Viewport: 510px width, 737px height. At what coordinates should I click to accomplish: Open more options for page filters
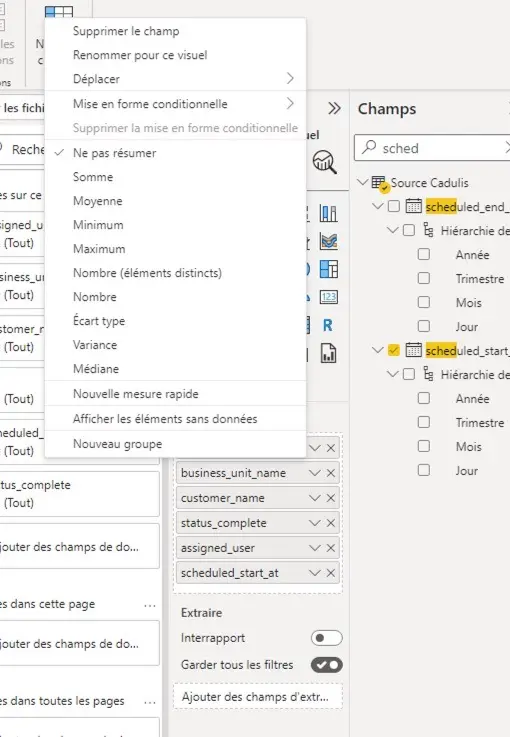coord(150,605)
